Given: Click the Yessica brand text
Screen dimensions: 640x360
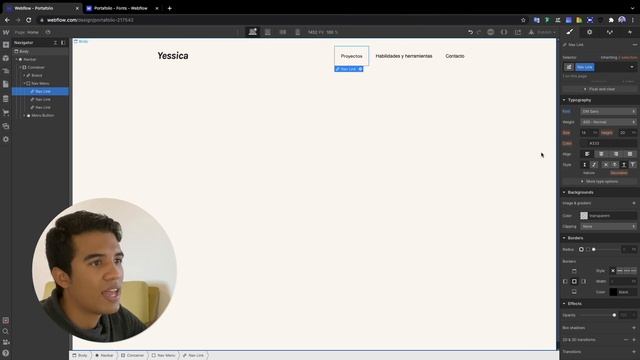Looking at the screenshot, I should coord(173,56).
